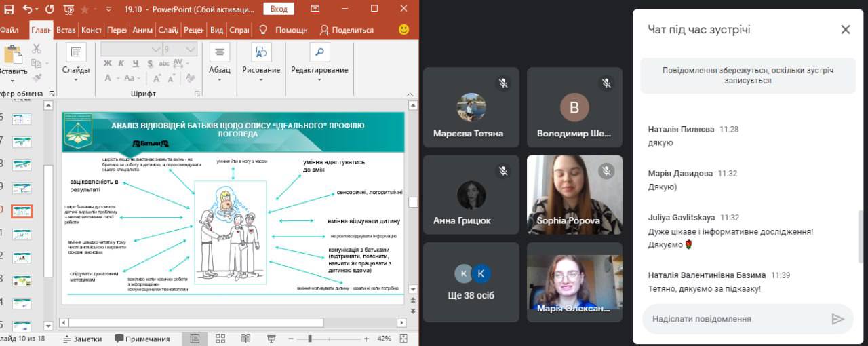Click the Undo arrow icon

point(27,9)
